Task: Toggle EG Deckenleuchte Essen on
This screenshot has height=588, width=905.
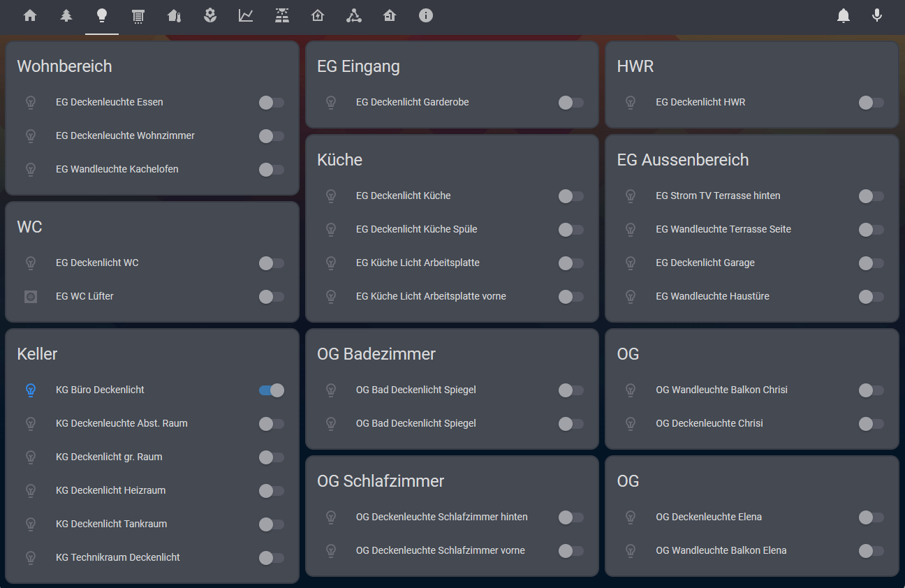Action: pos(272,103)
